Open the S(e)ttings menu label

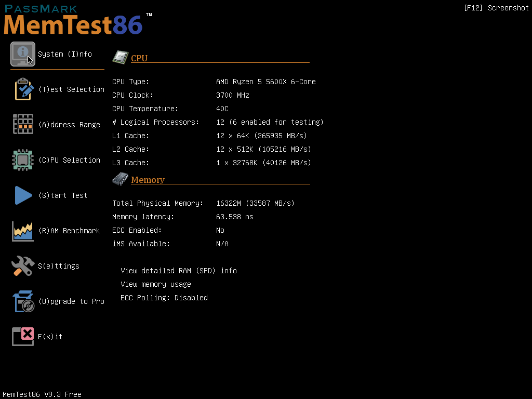coord(59,266)
